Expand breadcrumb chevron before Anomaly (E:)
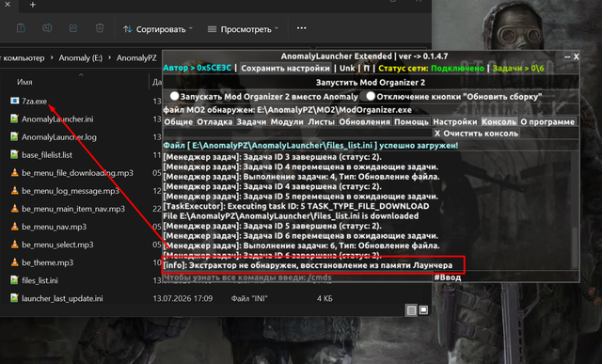The height and width of the screenshot is (364, 602). (x=52, y=58)
